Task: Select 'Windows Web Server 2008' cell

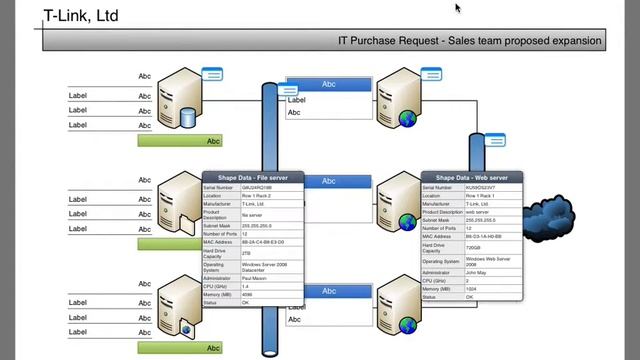Action: [x=493, y=262]
